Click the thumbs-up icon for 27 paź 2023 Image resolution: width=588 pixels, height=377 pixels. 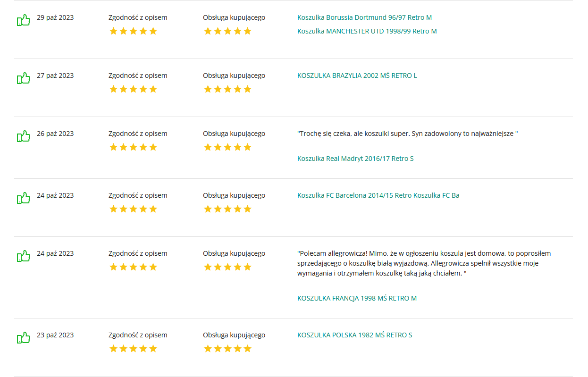pos(24,78)
